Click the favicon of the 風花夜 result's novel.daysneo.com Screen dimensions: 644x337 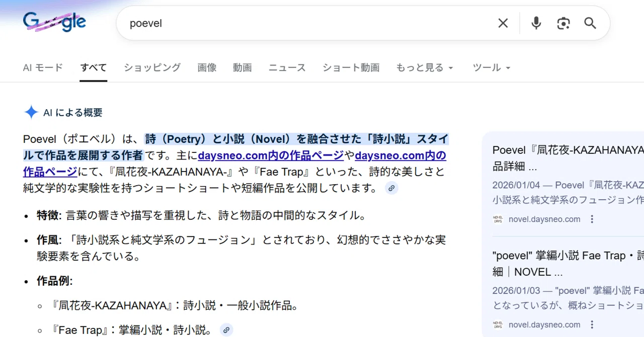click(x=498, y=219)
